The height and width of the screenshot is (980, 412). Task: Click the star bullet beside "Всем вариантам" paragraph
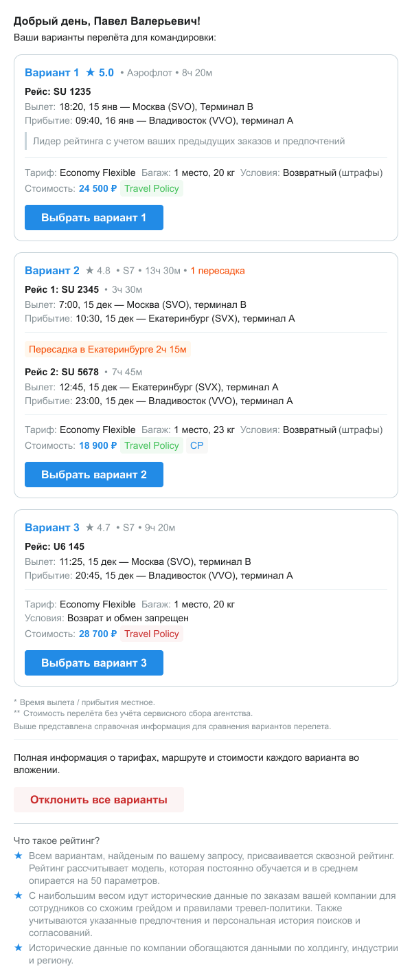tap(19, 856)
